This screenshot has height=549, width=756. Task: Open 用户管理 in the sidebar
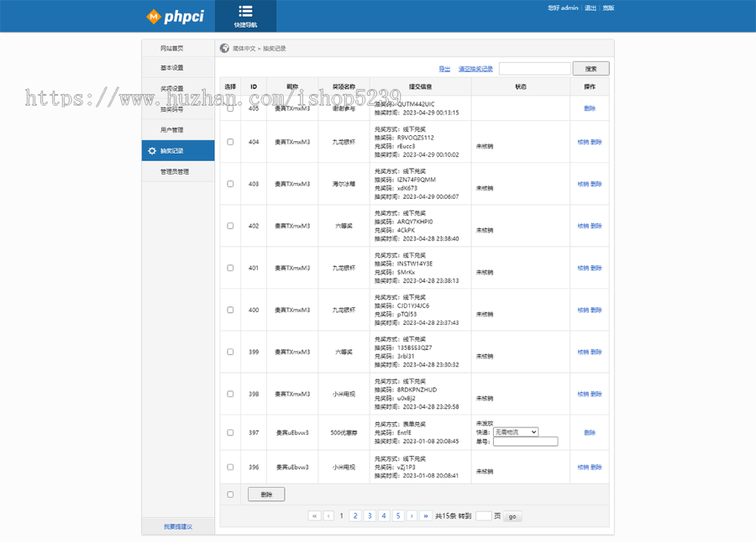171,129
